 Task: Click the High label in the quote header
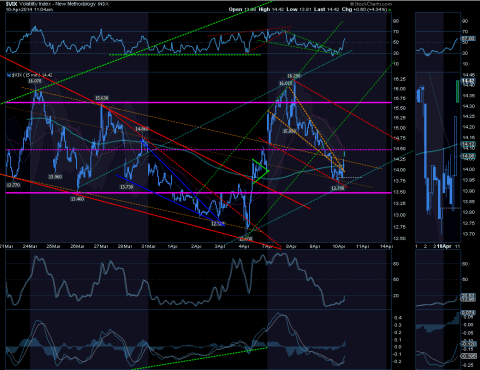(264, 9)
